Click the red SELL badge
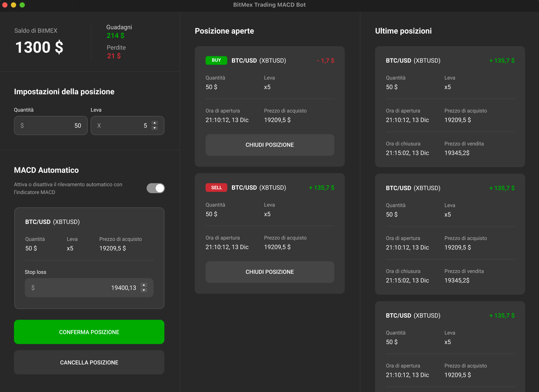 click(216, 188)
